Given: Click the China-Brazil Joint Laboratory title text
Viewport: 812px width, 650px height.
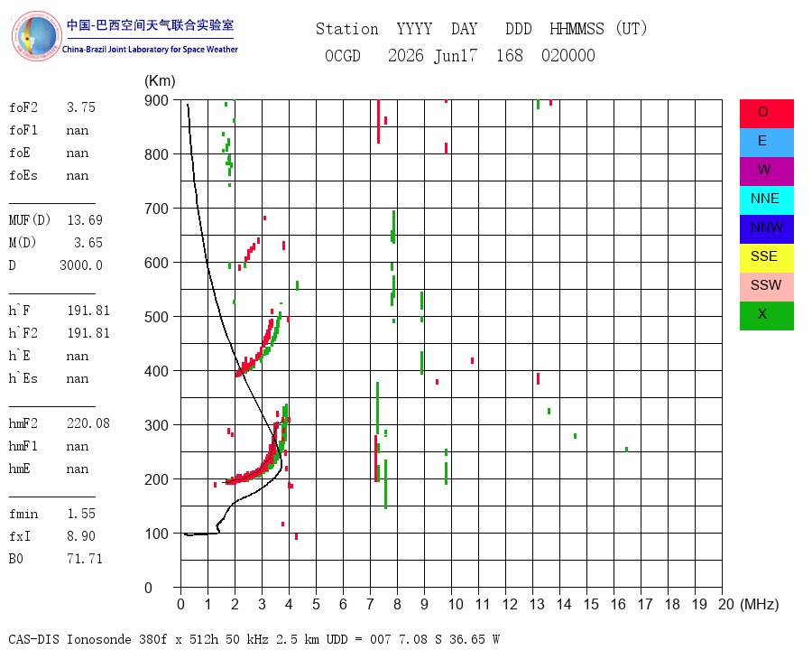Looking at the screenshot, I should pos(150,50).
